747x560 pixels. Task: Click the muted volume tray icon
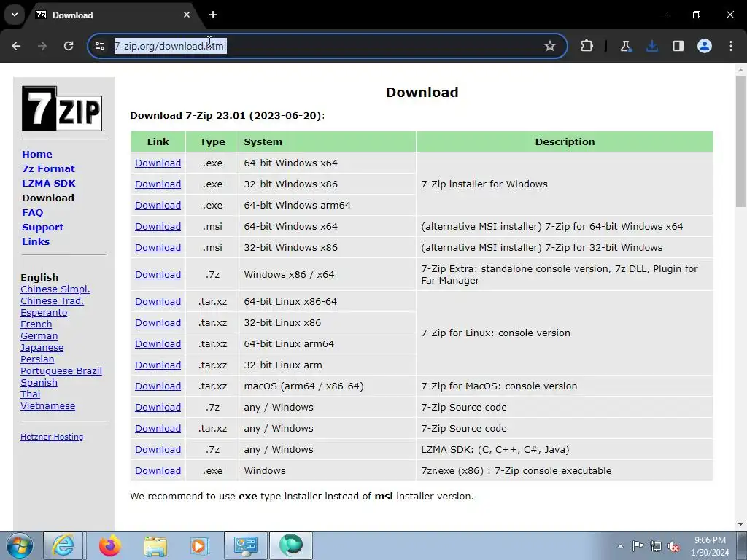click(673, 546)
